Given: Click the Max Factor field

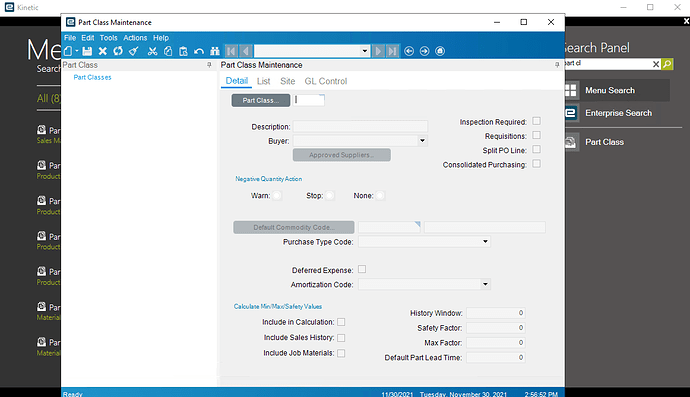Looking at the screenshot, I should point(495,343).
